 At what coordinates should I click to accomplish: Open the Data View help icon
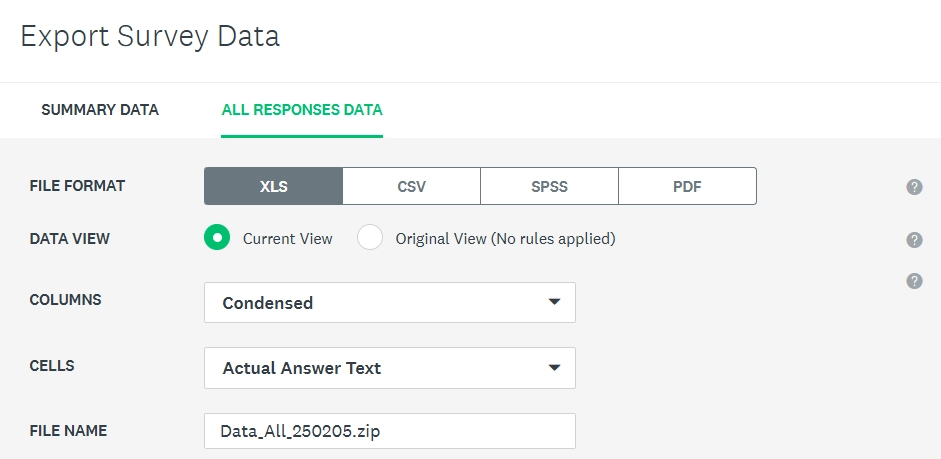914,239
